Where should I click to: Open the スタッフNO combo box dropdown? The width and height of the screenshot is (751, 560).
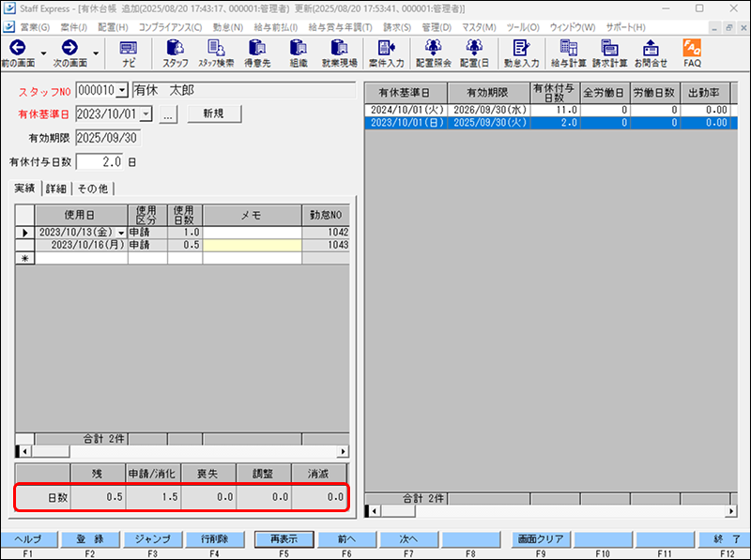123,90
